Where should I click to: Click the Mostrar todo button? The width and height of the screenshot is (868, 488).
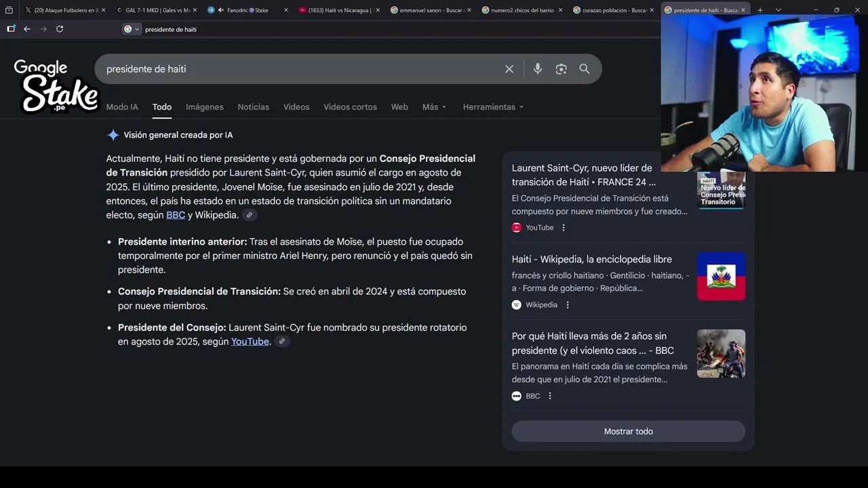point(629,431)
